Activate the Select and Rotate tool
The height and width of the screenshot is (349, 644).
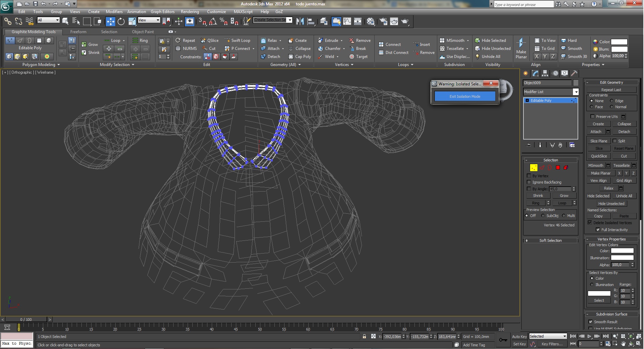(121, 21)
